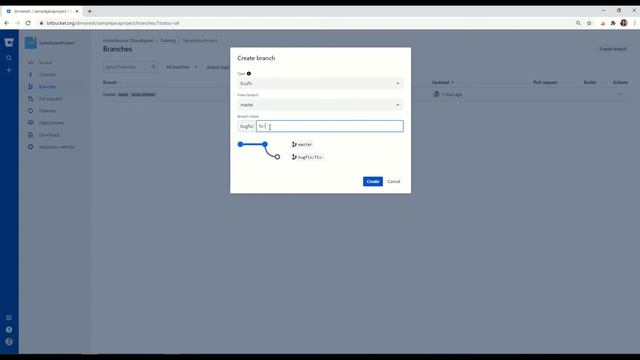The width and height of the screenshot is (640, 360).
Task: Click the first breadcrumb link before Training
Action: pyautogui.click(x=128, y=41)
